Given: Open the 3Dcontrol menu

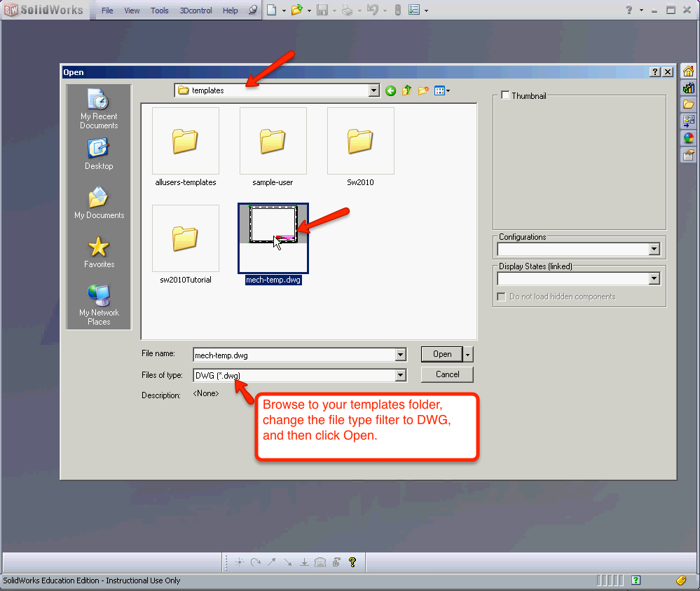Looking at the screenshot, I should click(x=195, y=11).
